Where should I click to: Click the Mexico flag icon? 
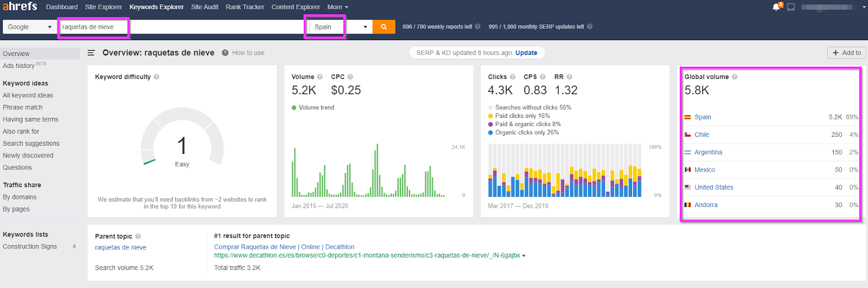click(687, 170)
